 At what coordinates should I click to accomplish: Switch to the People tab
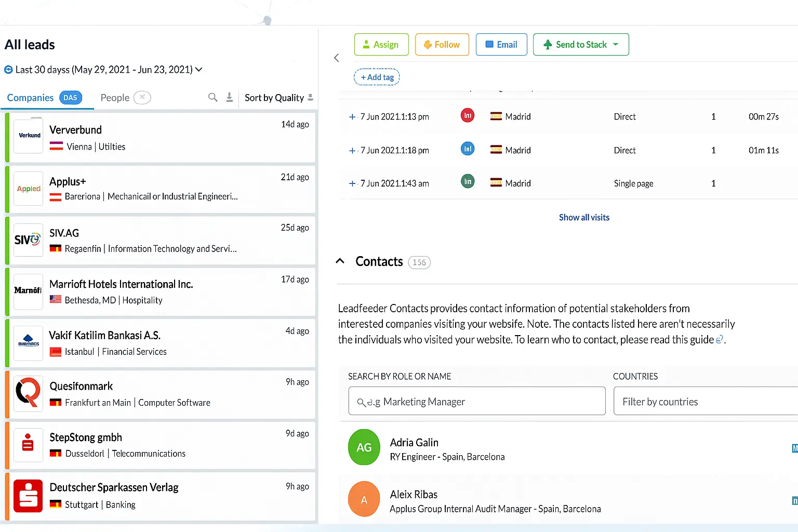(115, 98)
